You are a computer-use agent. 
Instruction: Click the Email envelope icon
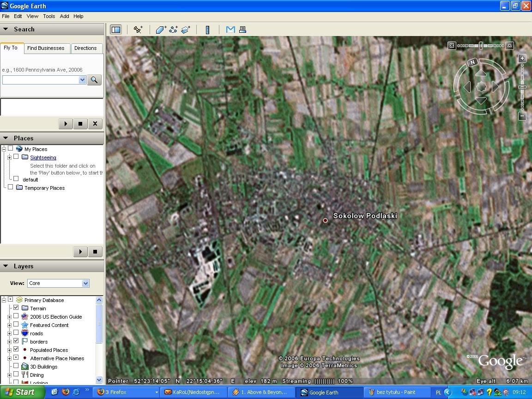click(x=230, y=30)
